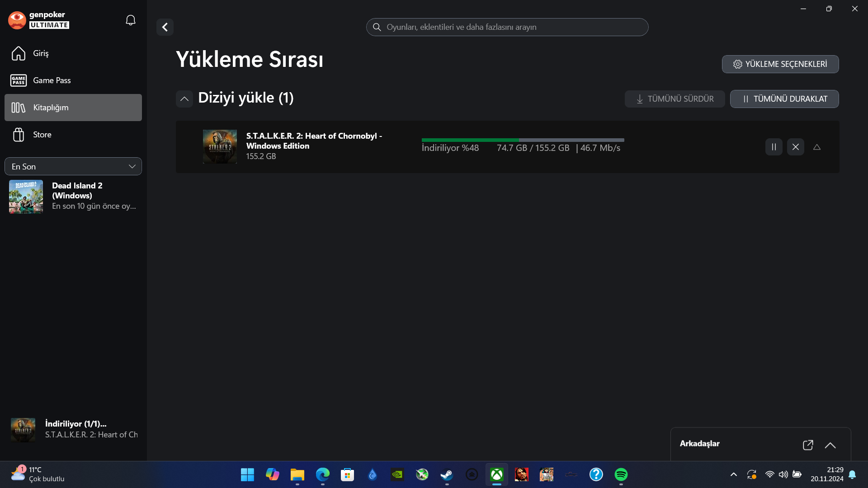
Task: Pause the S.T.A.L.K.E.R. 2 download
Action: (774, 147)
